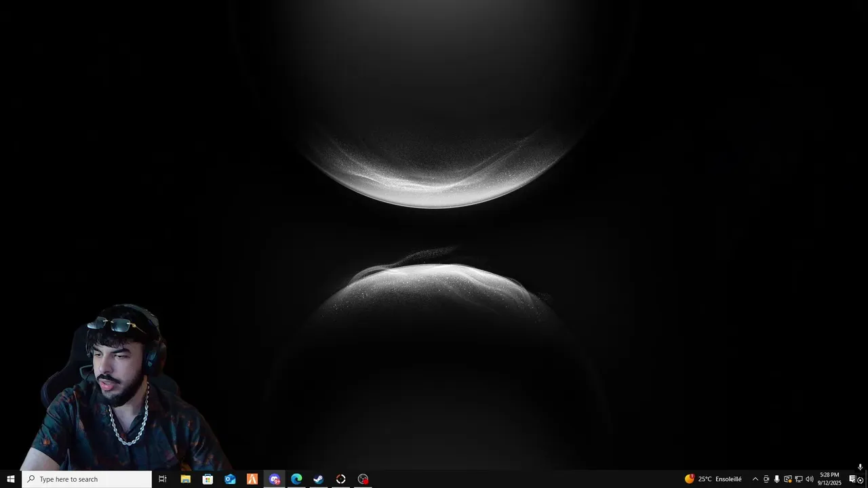
Task: Click the floating microphone indicator above the clock
Action: 860,467
